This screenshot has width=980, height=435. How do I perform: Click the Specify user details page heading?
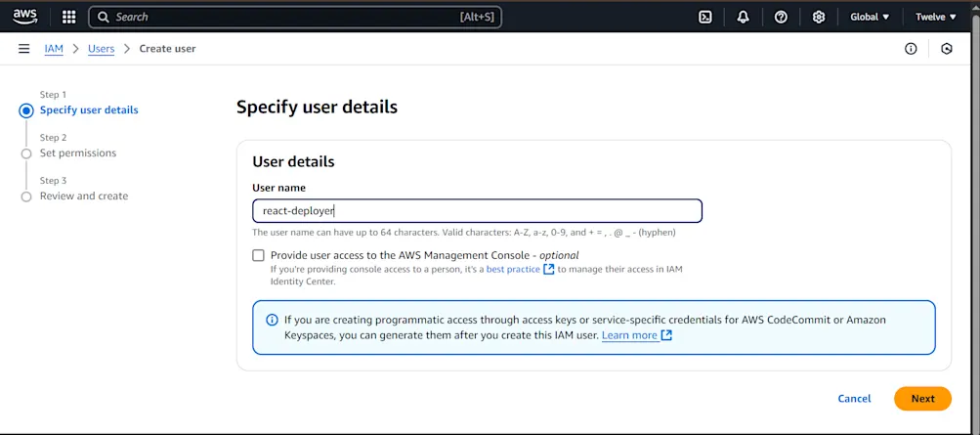point(317,107)
